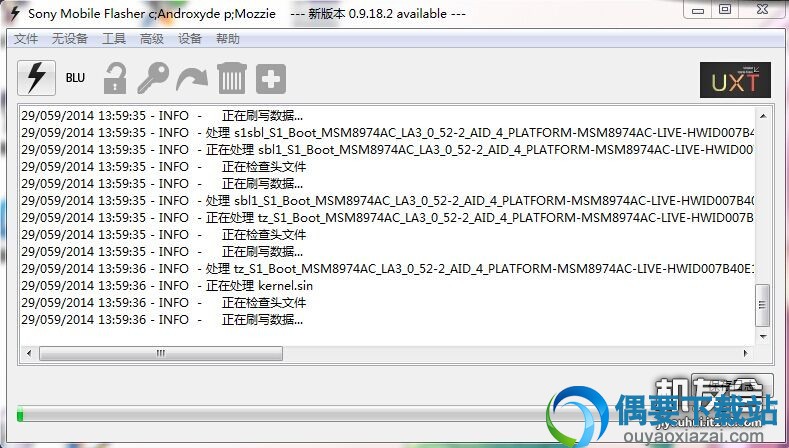Click the UXT logo image
The width and height of the screenshot is (789, 448).
pyautogui.click(x=735, y=80)
